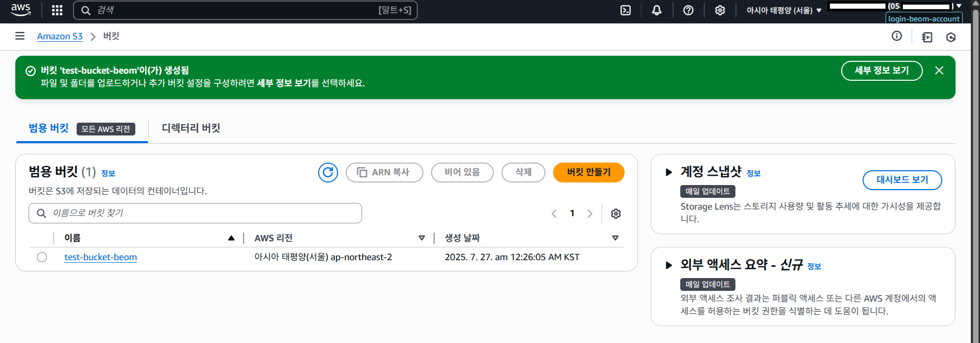The width and height of the screenshot is (980, 343).
Task: Click the AWS search field
Action: 245,10
